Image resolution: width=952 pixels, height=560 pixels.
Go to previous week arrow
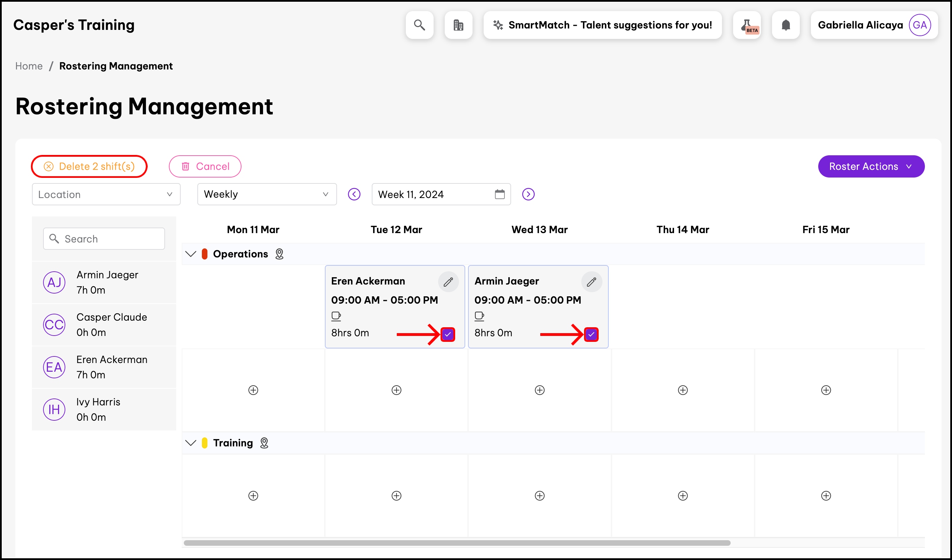tap(354, 194)
